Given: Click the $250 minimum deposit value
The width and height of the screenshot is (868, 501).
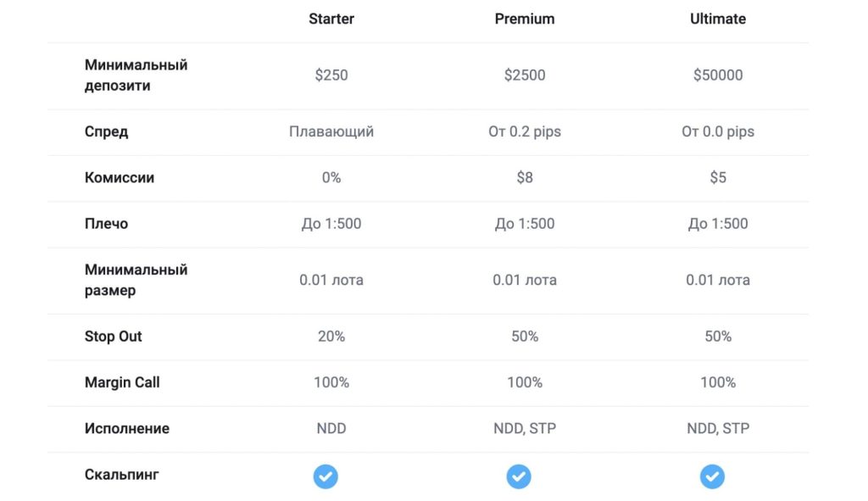Looking at the screenshot, I should pyautogui.click(x=331, y=75).
